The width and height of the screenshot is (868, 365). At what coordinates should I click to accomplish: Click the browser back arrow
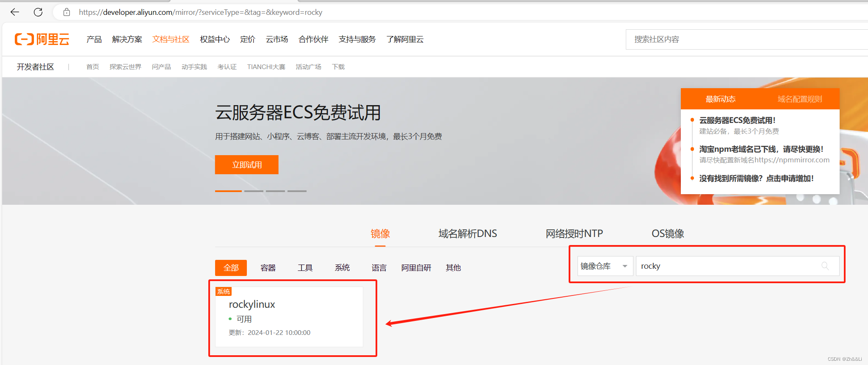(15, 12)
